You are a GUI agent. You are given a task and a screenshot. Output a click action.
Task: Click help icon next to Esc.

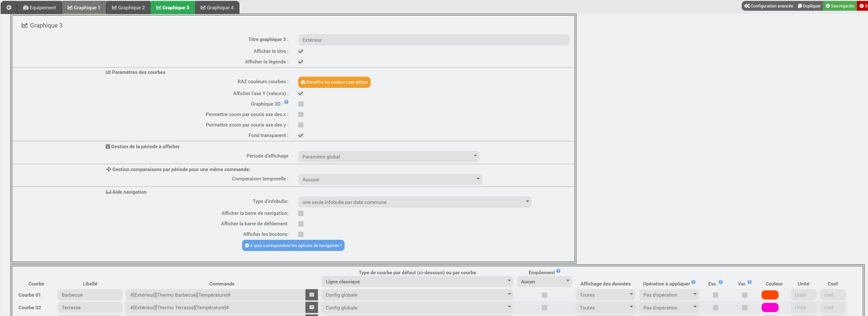[x=720, y=282]
